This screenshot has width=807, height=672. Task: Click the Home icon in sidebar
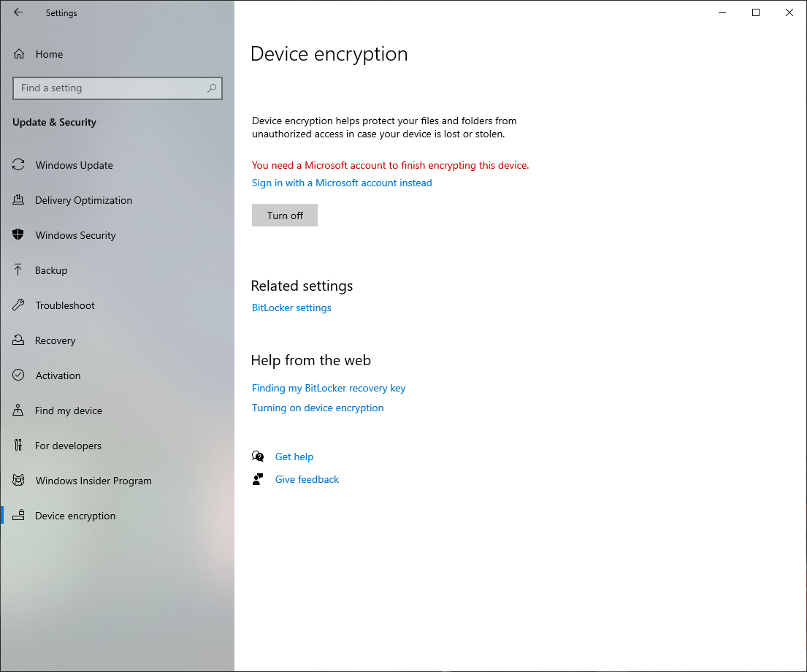coord(19,54)
